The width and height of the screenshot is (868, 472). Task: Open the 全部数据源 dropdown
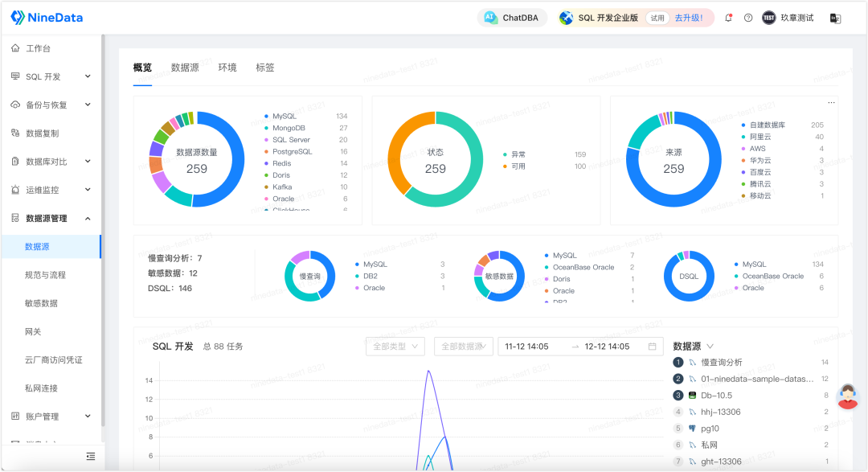[464, 347]
